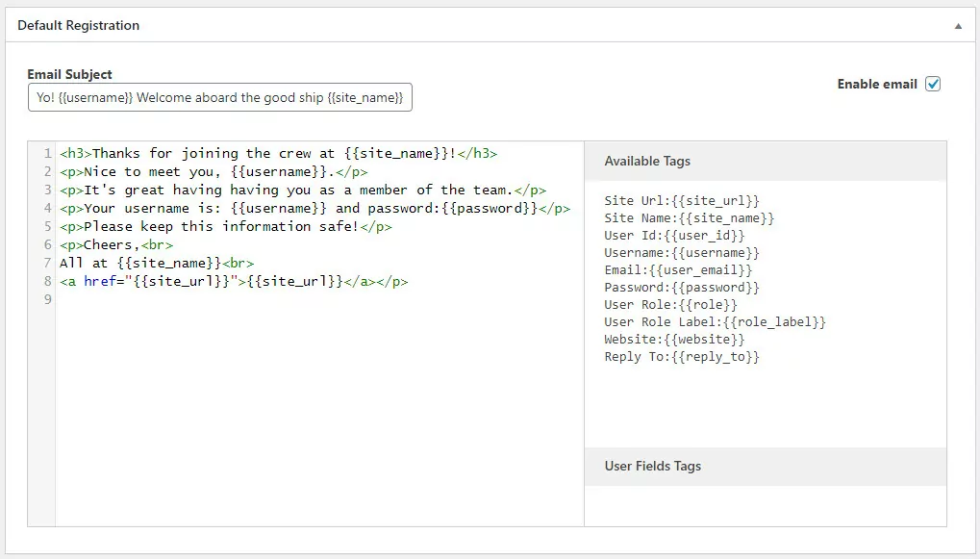
Task: Click code line 8 anchor href link
Action: coord(234,281)
